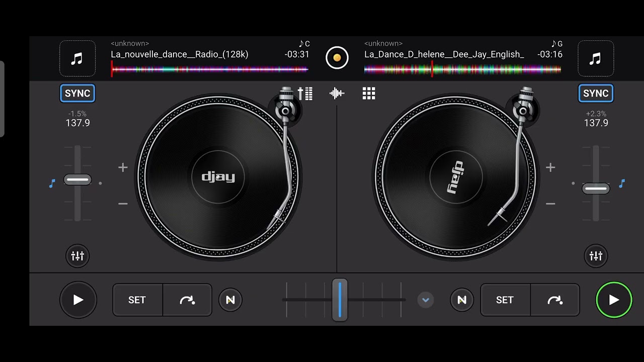Image resolution: width=644 pixels, height=362 pixels.
Task: Click the left deck BPM value 137.9
Action: tap(78, 123)
